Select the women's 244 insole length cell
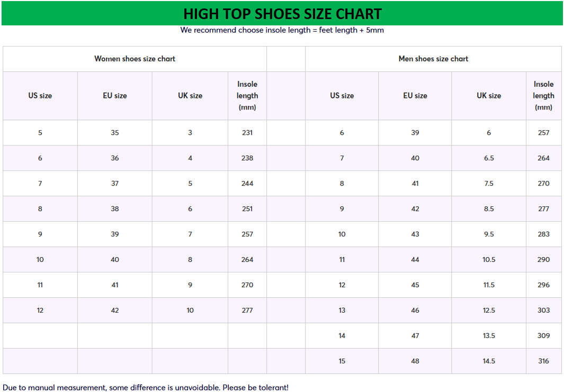Viewport: 564px width, 392px height. [247, 184]
